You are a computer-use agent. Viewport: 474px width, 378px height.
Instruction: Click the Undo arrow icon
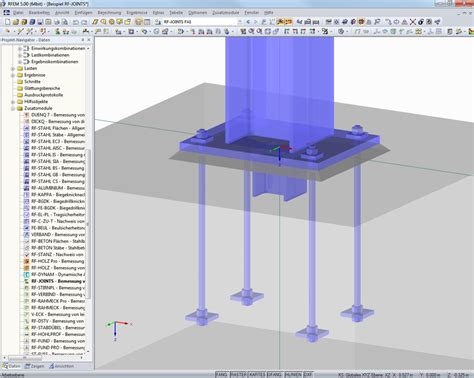(76, 22)
